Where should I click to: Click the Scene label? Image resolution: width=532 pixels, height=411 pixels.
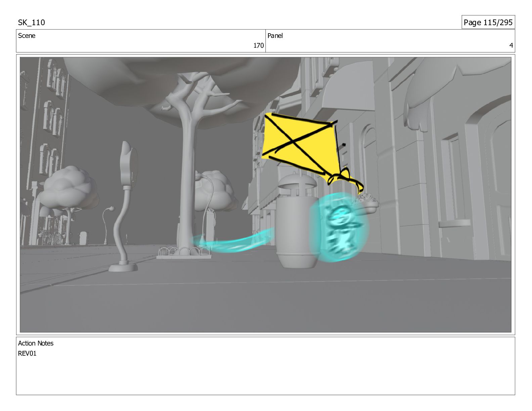tap(27, 36)
